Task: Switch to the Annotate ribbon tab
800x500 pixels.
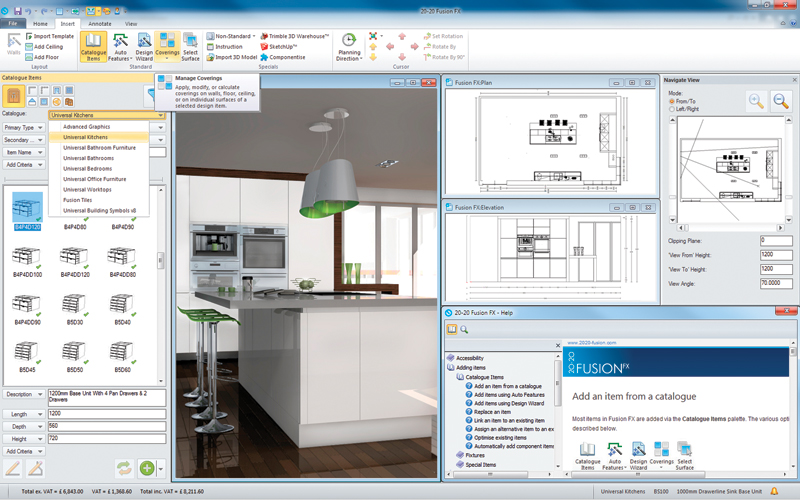Action: click(x=99, y=23)
